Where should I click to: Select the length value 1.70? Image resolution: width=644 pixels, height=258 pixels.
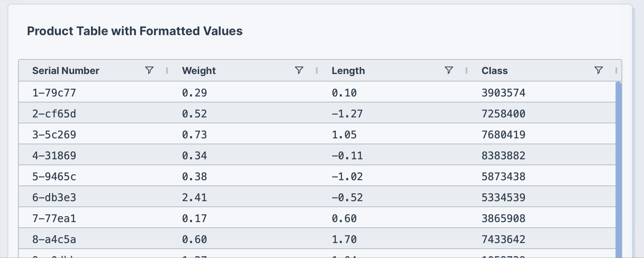click(344, 239)
